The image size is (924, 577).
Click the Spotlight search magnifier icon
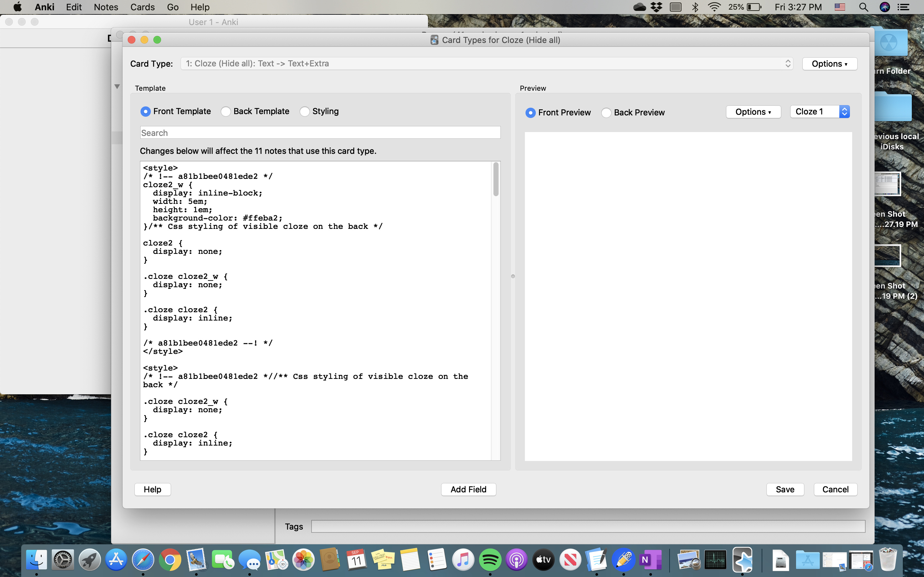(863, 7)
